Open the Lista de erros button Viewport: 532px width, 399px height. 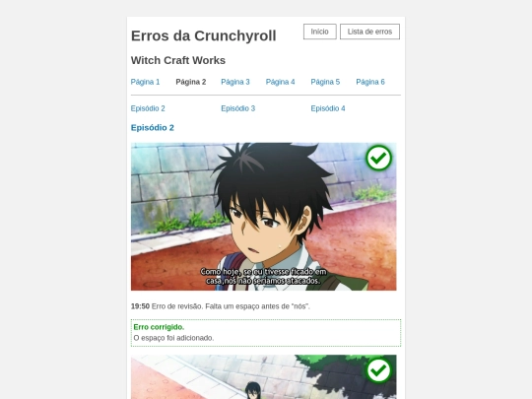point(369,32)
